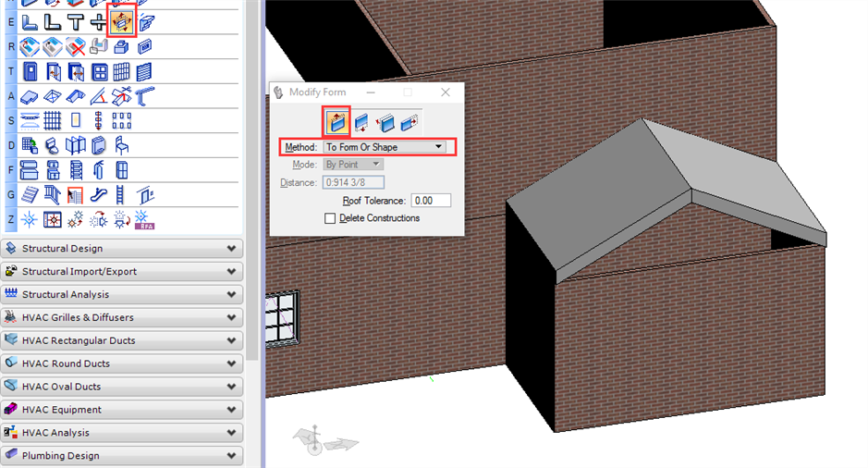Expand the HVAC Rectangular Ducts group
This screenshot has width=868, height=468.
pos(122,340)
